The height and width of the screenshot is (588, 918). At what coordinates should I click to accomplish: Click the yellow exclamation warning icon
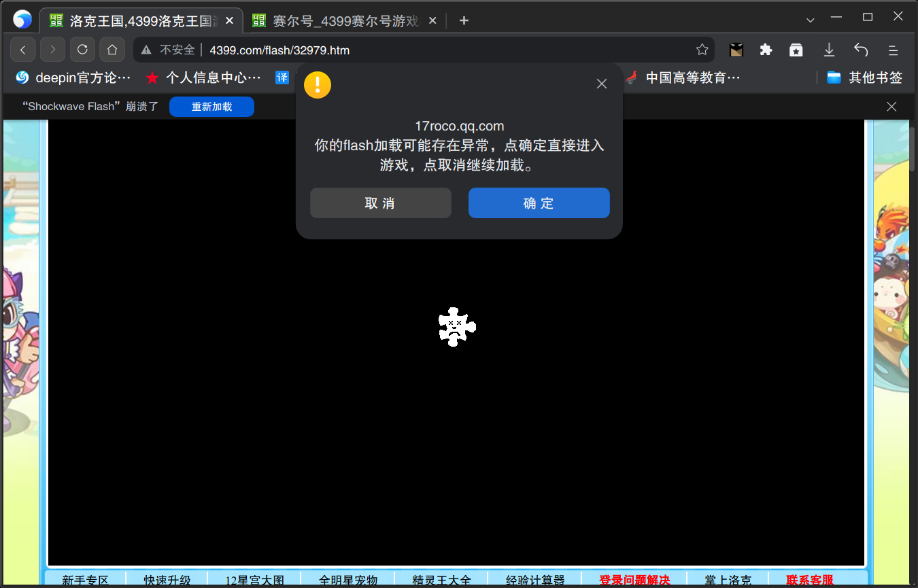tap(318, 85)
